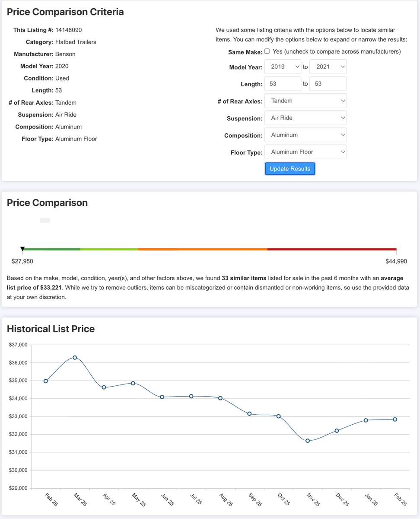Click the Nov 25 lowest data point

point(308,441)
